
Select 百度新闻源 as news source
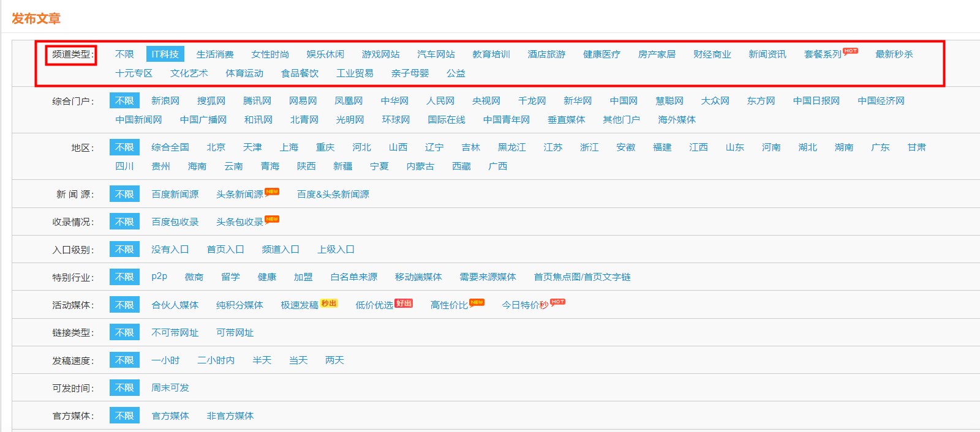175,195
